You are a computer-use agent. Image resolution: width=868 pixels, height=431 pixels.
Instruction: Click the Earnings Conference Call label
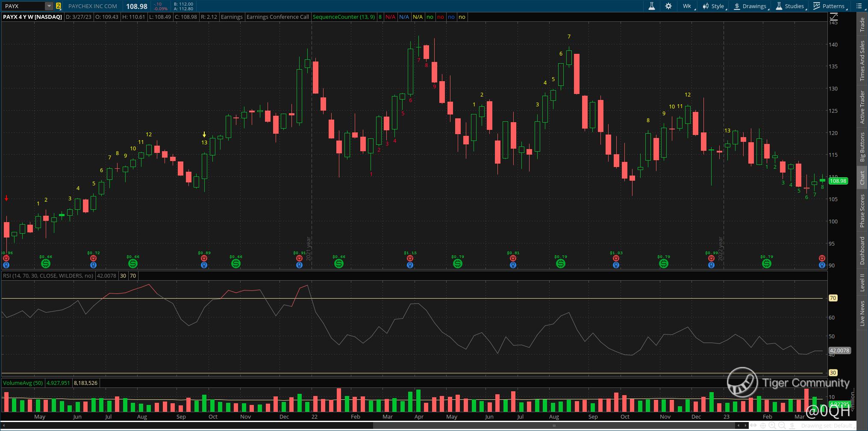point(278,17)
